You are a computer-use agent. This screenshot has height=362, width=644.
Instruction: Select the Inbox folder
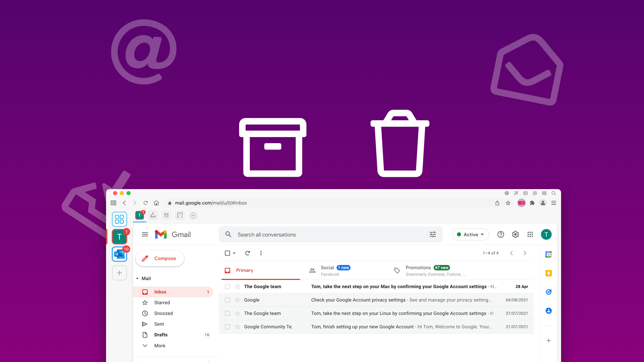160,292
